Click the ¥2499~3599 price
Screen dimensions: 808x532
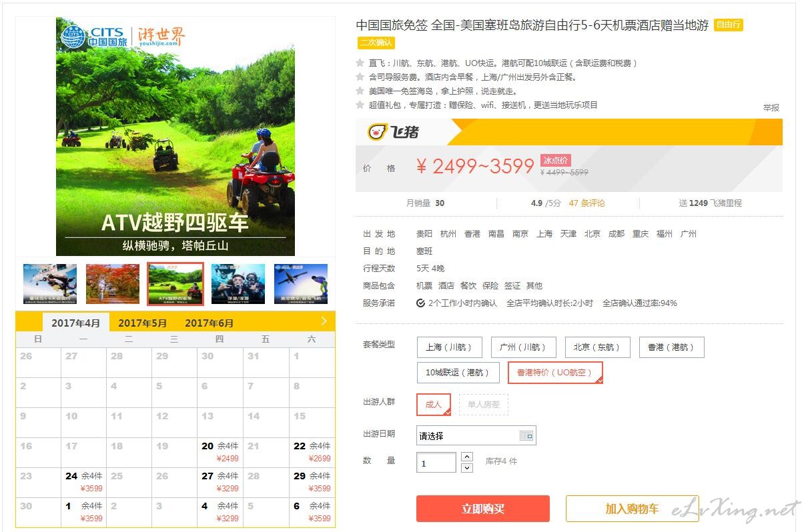(475, 166)
